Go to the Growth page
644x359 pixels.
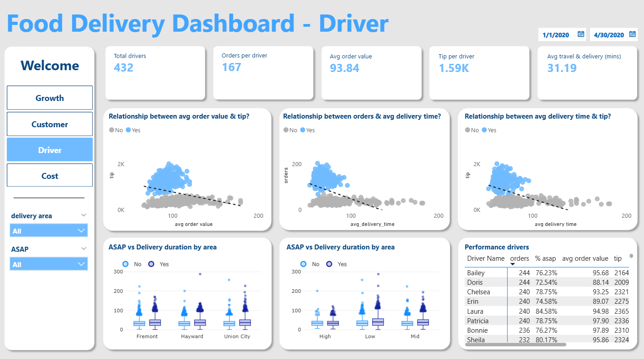tap(50, 98)
